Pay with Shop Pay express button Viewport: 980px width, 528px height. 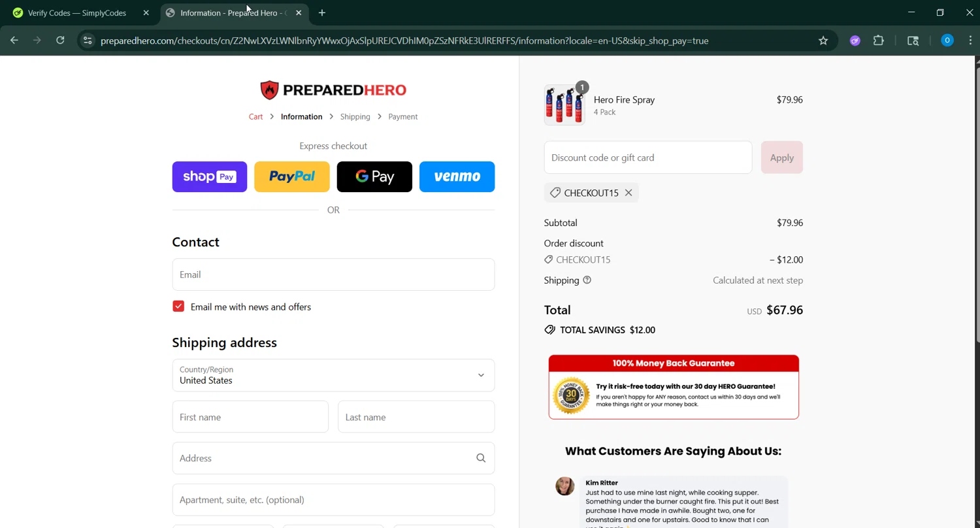(210, 176)
